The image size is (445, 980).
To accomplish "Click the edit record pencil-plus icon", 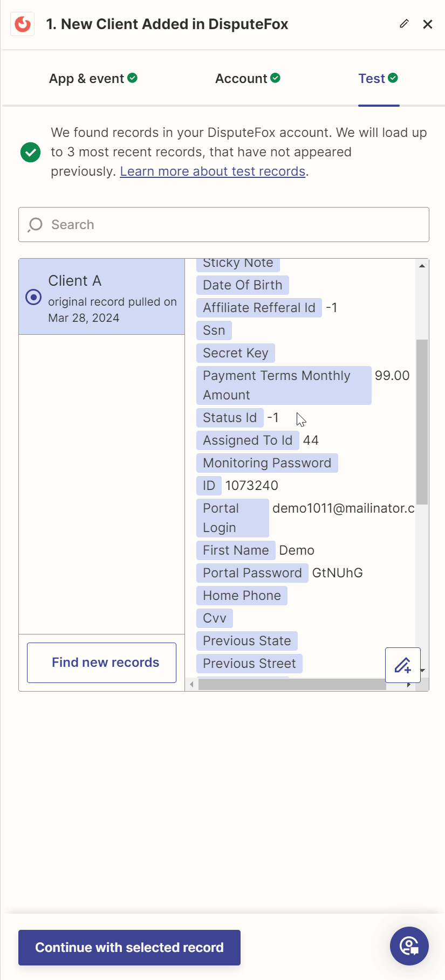I will 402,665.
